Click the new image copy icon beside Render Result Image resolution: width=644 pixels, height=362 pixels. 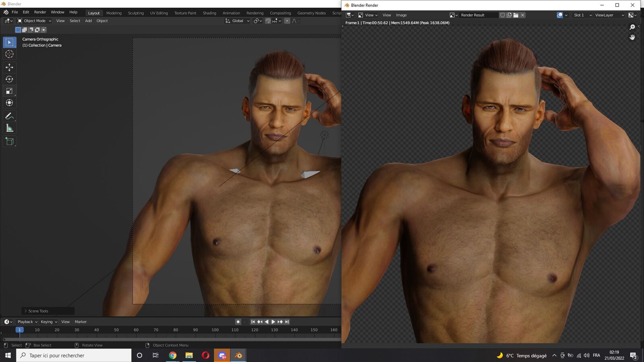click(x=509, y=15)
